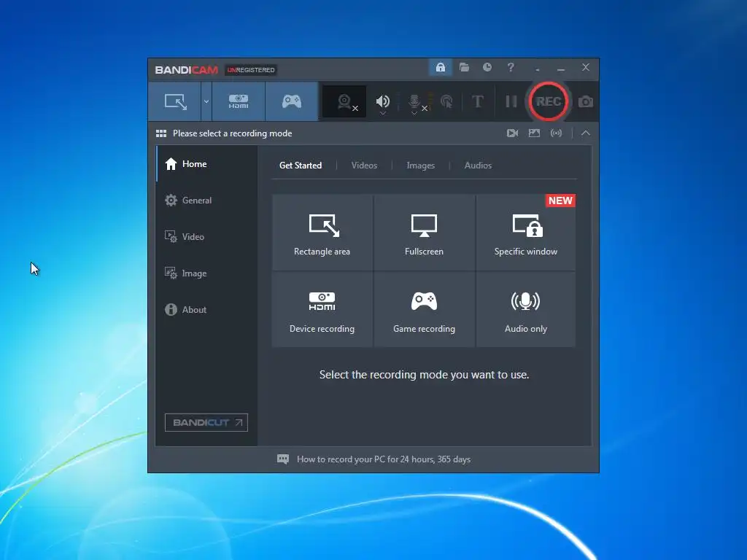Choose Game recording tile
This screenshot has width=747, height=560.
click(424, 309)
